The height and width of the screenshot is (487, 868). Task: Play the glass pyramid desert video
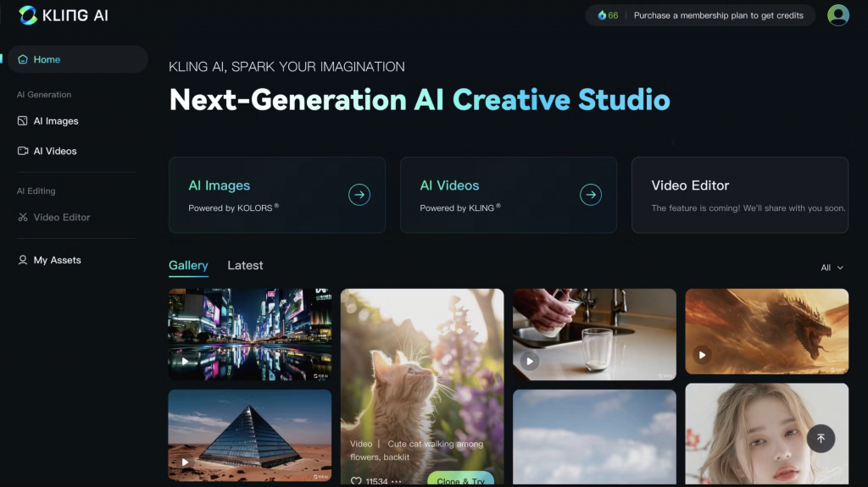pos(185,462)
